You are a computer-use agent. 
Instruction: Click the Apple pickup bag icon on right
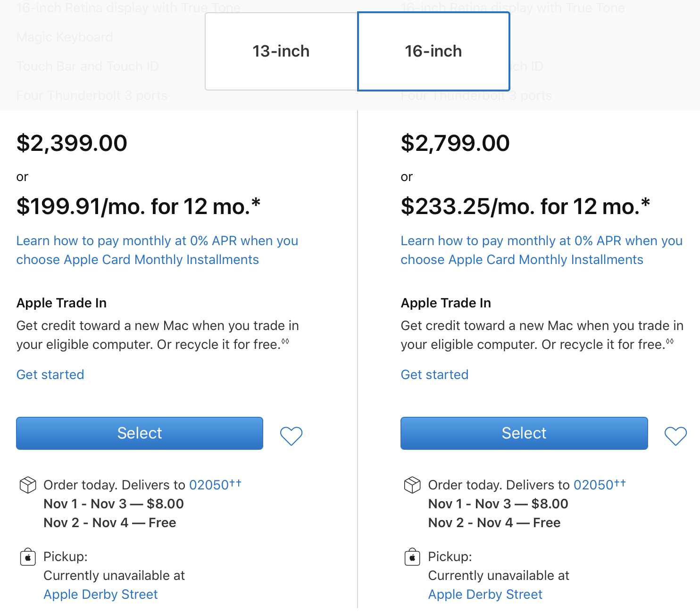412,557
